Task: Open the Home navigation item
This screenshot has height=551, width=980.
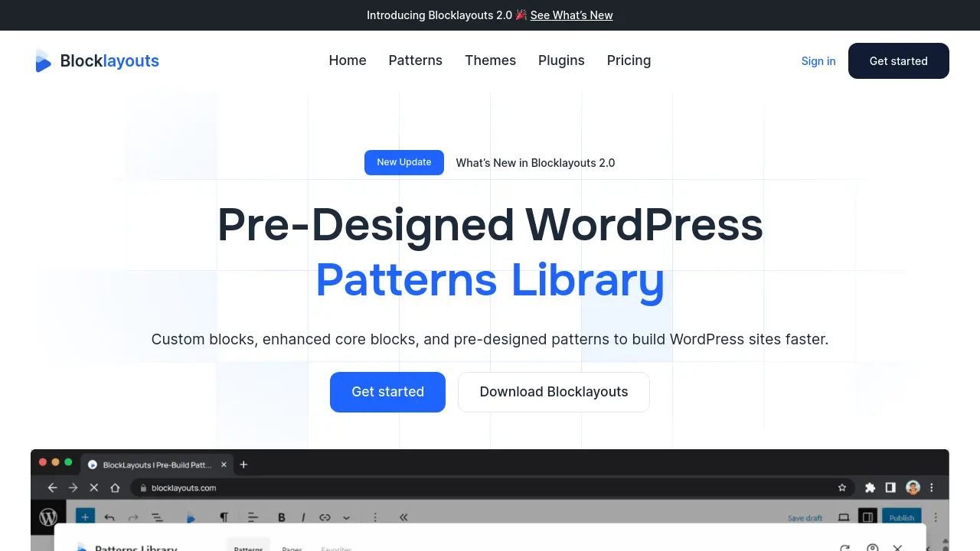Action: pyautogui.click(x=348, y=60)
